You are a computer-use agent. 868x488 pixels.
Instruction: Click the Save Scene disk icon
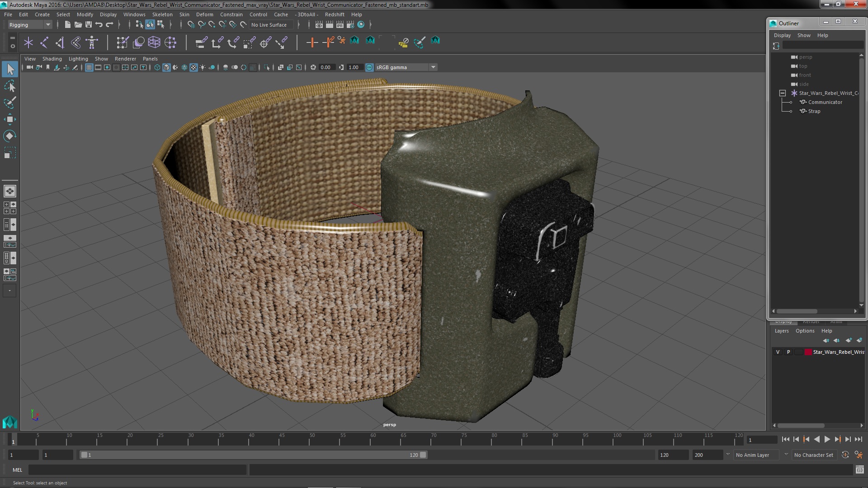[89, 25]
